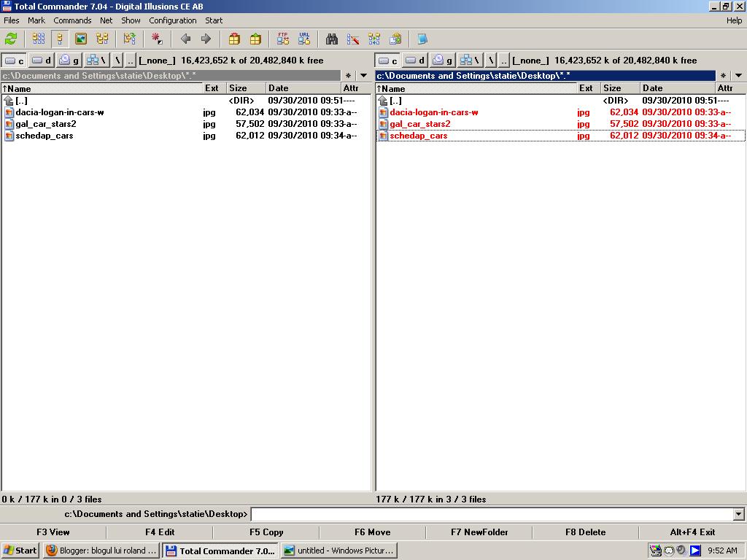Switch to untitled Windows Picture viewer taskbar item

pos(338,551)
